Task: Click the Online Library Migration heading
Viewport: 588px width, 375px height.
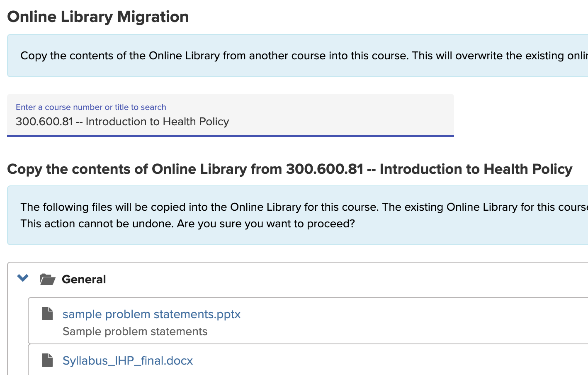Action: (98, 17)
